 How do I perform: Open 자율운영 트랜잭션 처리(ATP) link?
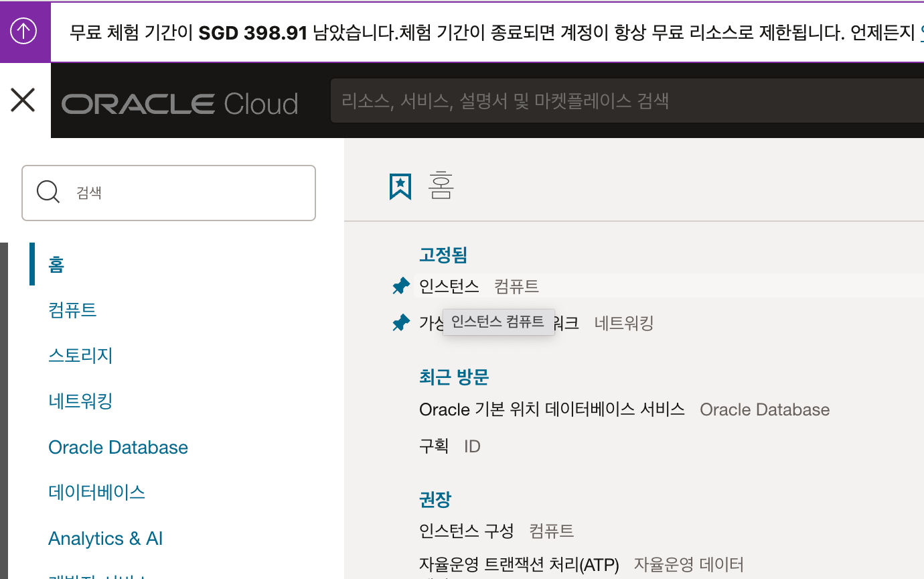tap(518, 565)
